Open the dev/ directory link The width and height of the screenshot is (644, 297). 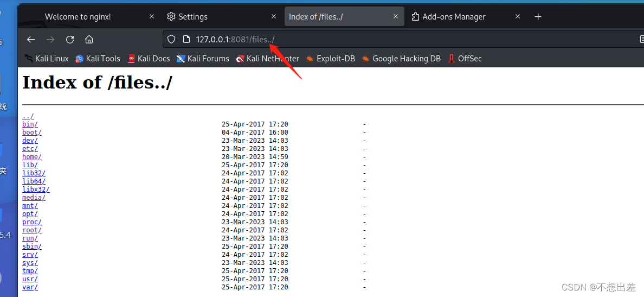(x=30, y=141)
